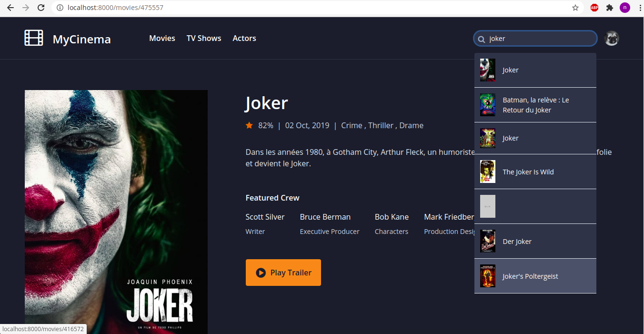Image resolution: width=644 pixels, height=334 pixels.
Task: Click the Featured Crew heading
Action: click(x=272, y=198)
